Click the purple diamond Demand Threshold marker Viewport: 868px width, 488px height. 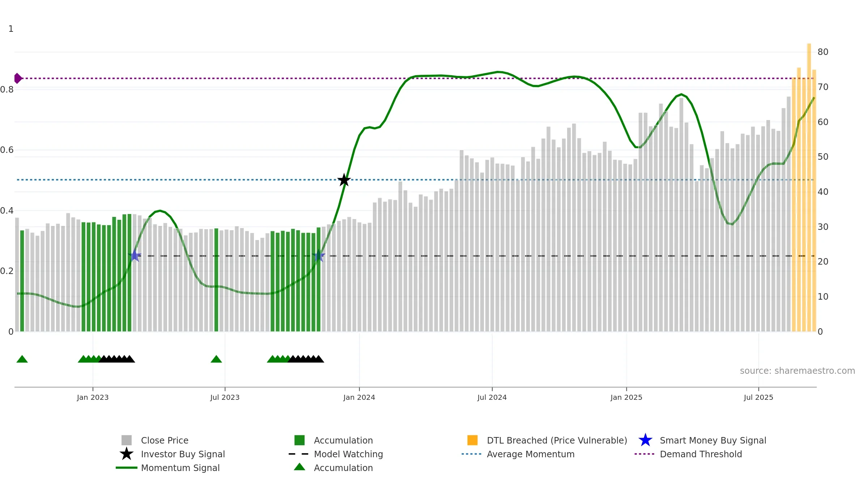pos(18,78)
